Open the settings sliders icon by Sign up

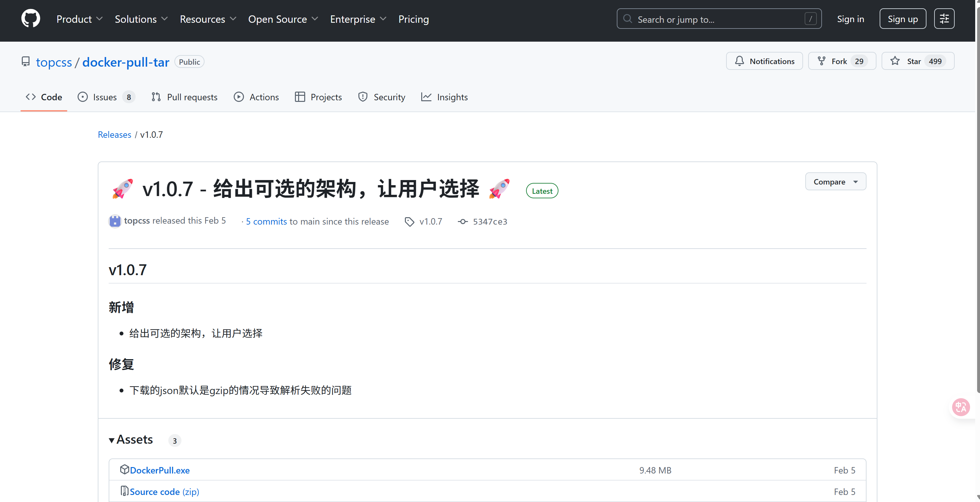click(x=944, y=19)
